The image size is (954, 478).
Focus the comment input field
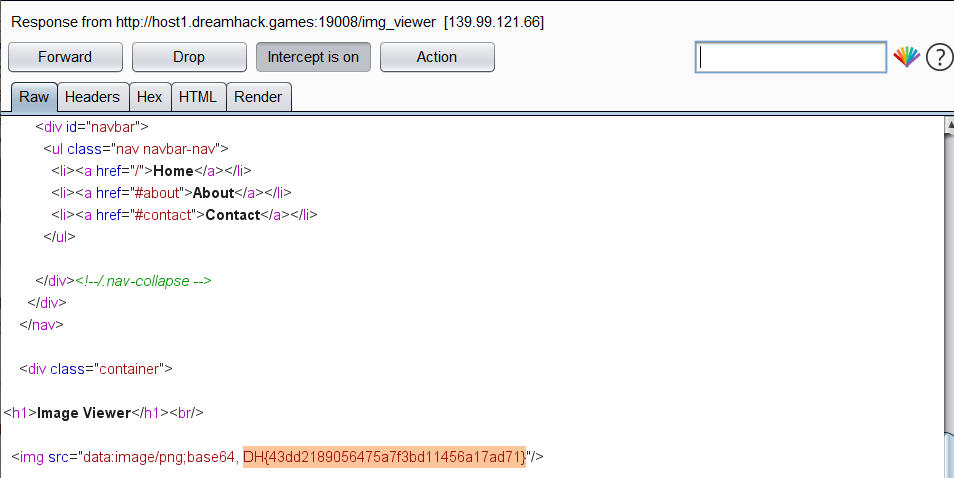click(790, 57)
